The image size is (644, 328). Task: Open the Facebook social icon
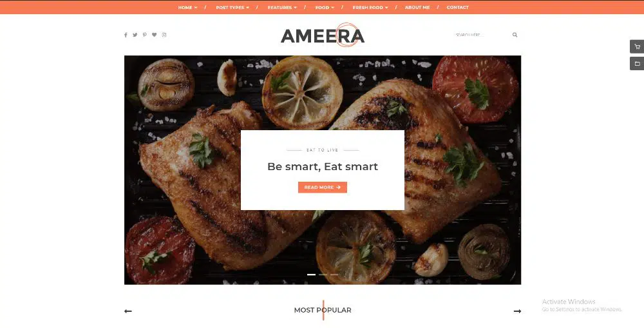pyautogui.click(x=126, y=35)
